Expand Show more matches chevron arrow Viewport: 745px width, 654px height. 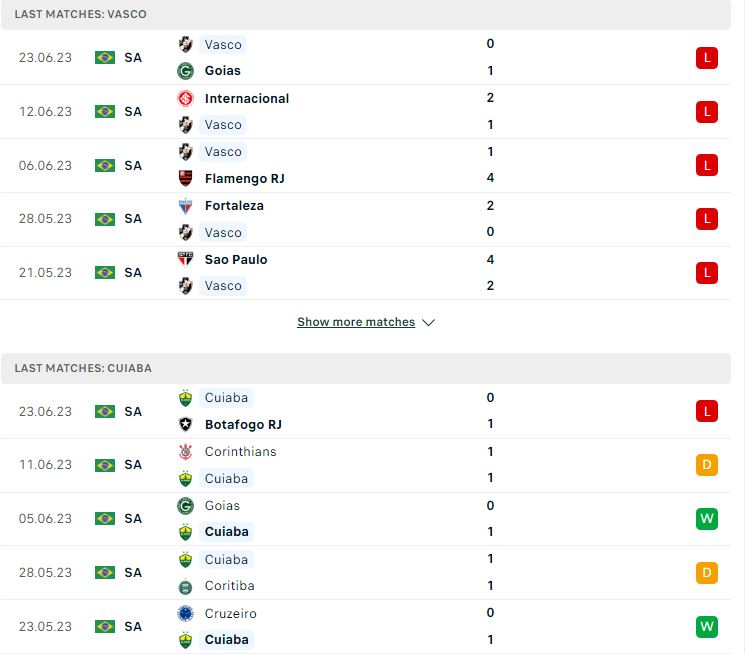click(429, 322)
